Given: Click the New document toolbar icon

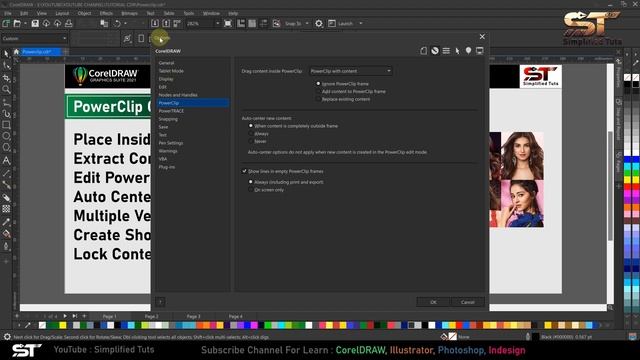Looking at the screenshot, I should (6, 23).
